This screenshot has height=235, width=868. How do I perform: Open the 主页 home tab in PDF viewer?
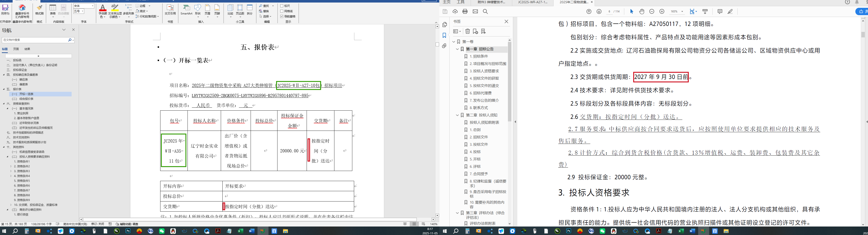[446, 2]
